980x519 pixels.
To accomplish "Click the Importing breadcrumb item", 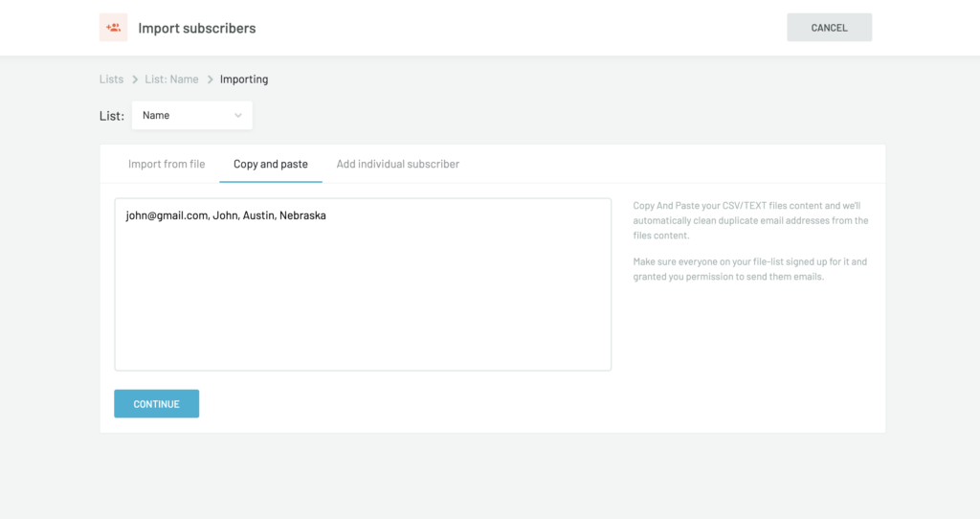I will (x=244, y=79).
